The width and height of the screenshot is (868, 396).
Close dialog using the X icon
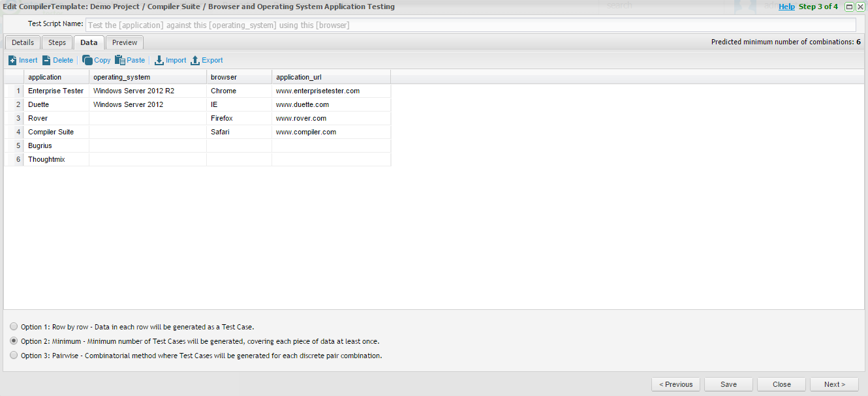860,7
